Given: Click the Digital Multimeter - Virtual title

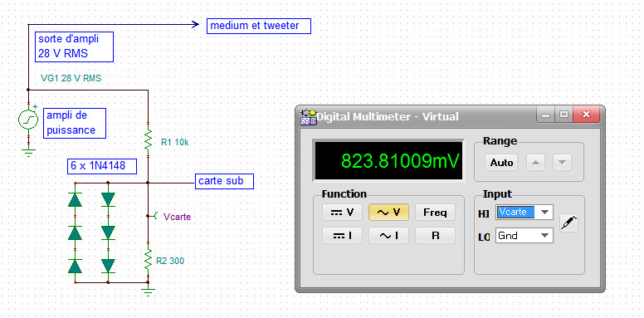Looking at the screenshot, I should [x=388, y=117].
